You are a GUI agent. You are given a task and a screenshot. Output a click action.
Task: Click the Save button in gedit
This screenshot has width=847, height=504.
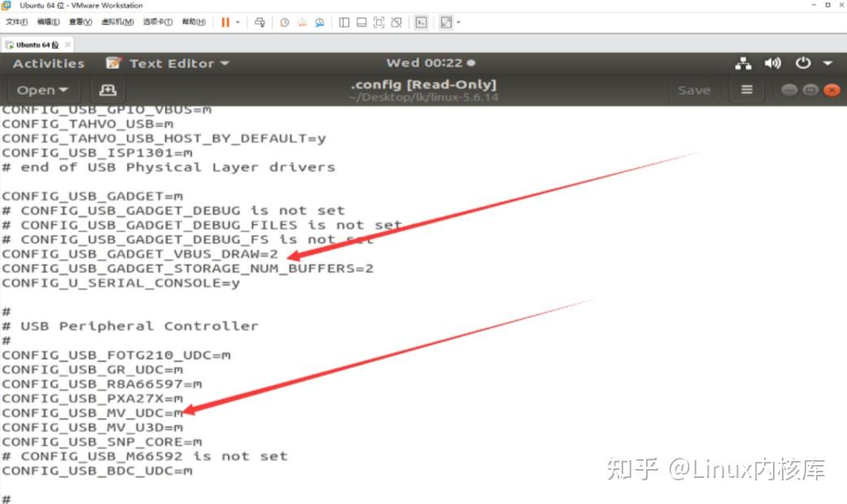[x=694, y=89]
